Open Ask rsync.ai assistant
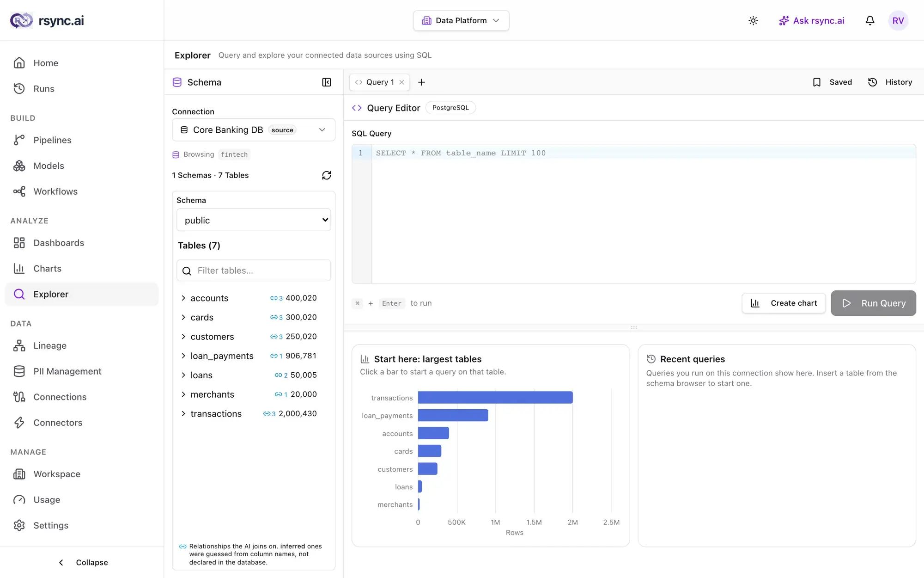 [812, 20]
